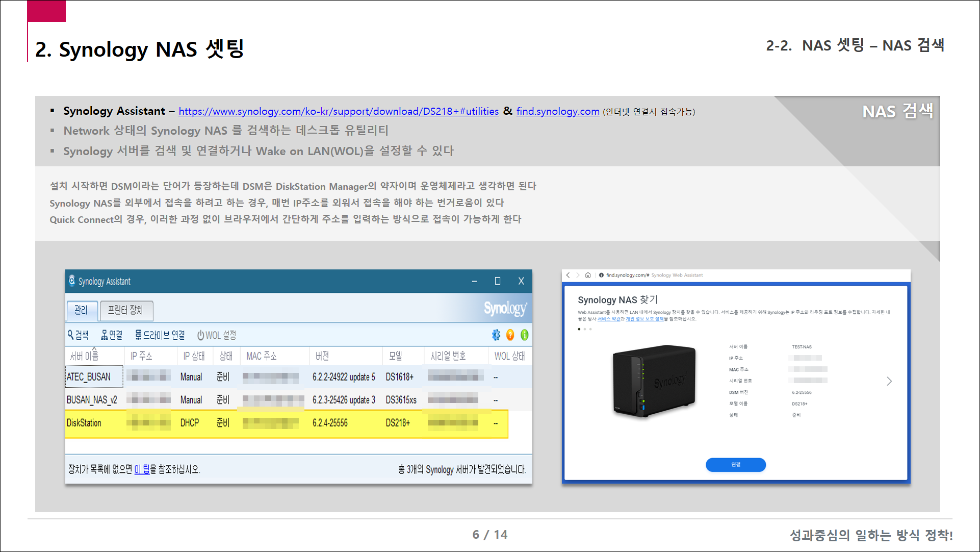Switch to the 프린터 장치 tab
The height and width of the screenshot is (552, 980).
coord(125,310)
